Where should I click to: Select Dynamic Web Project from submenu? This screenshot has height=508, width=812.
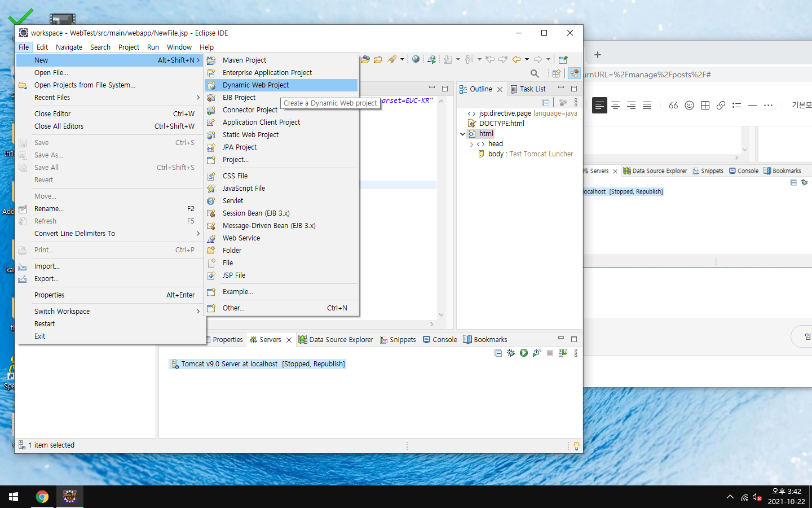pos(281,85)
